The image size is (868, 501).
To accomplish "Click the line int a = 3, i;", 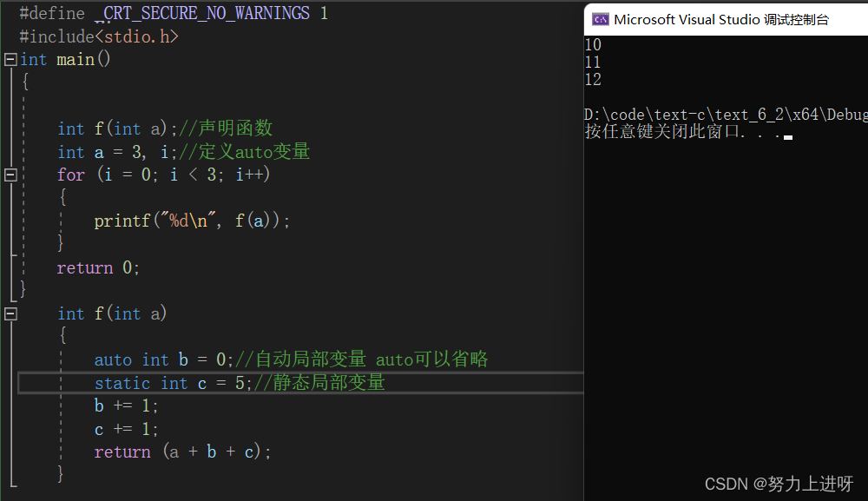I will tap(117, 152).
